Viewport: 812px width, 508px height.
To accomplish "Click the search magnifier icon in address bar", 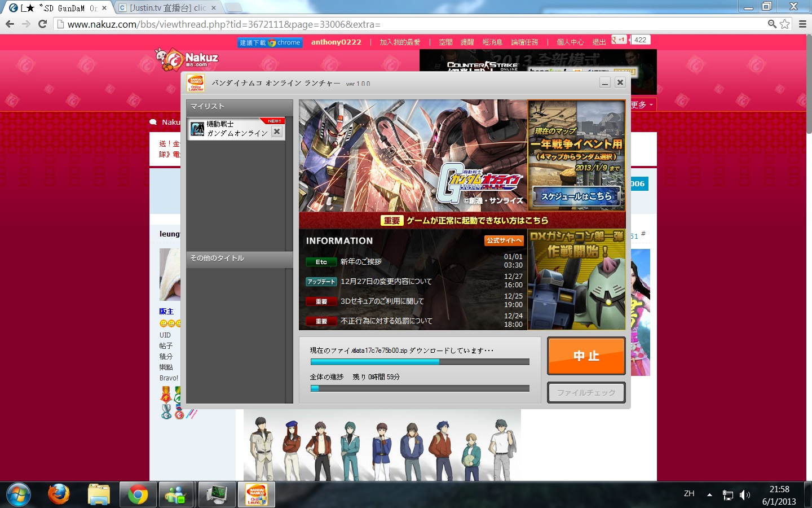I will (x=772, y=24).
